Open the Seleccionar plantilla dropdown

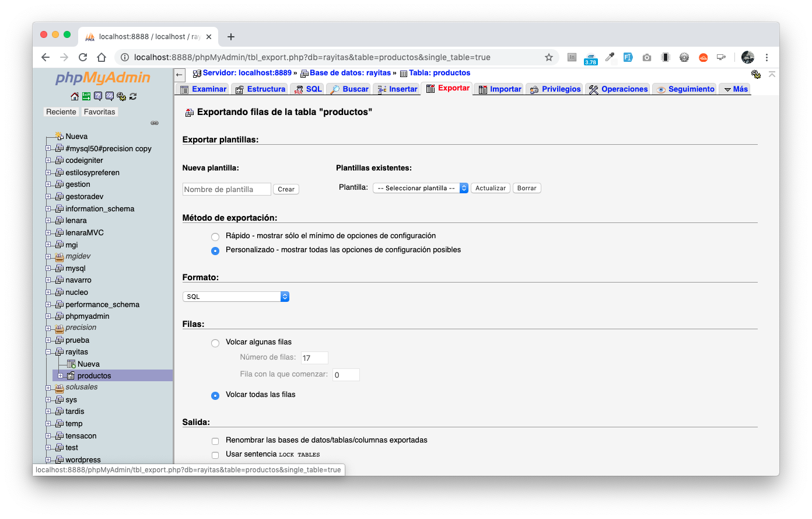pyautogui.click(x=421, y=188)
